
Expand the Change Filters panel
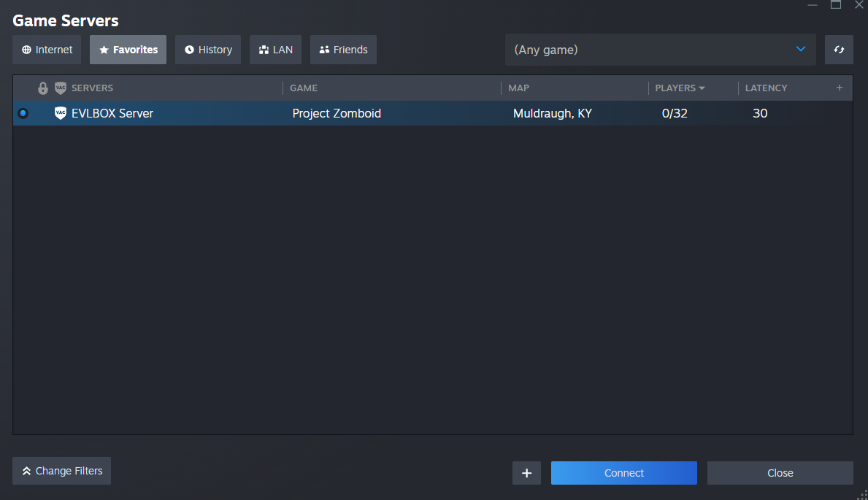pos(62,471)
